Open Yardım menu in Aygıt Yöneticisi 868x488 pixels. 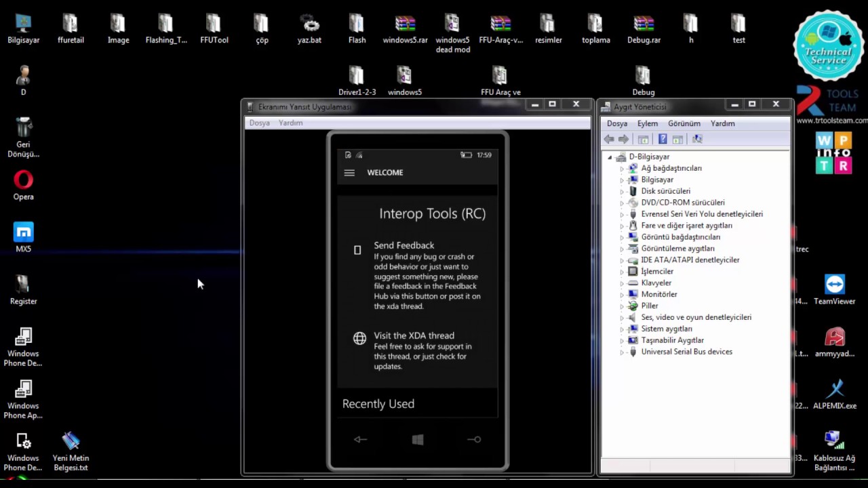(723, 123)
